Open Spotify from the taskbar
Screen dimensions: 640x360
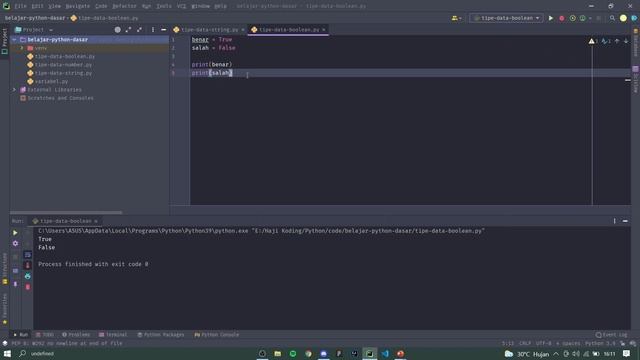(293, 353)
